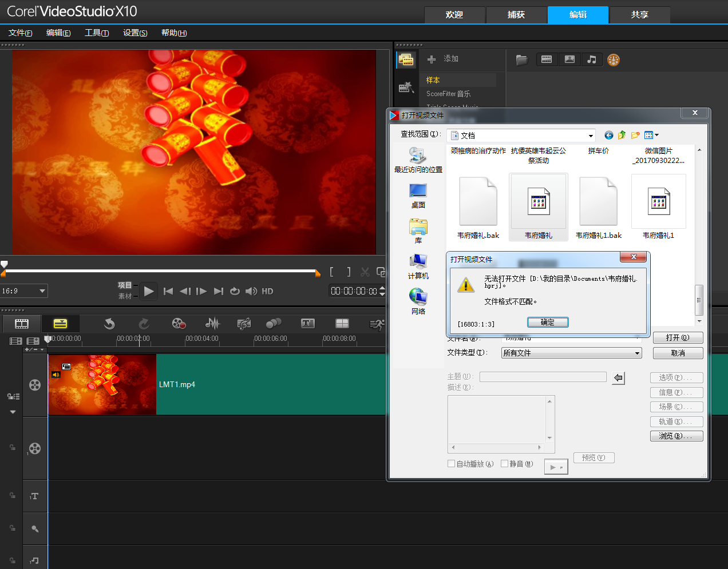Select the timeline view icon
The height and width of the screenshot is (569, 728).
(60, 324)
